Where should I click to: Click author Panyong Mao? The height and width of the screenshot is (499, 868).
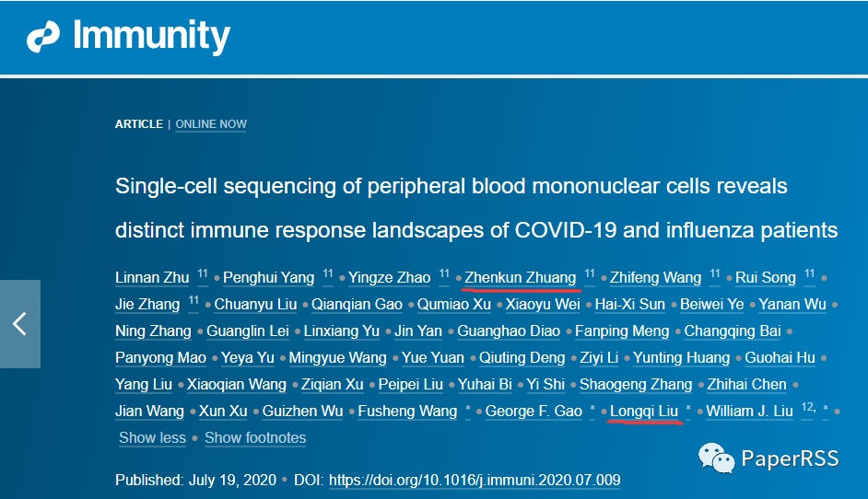(x=160, y=358)
